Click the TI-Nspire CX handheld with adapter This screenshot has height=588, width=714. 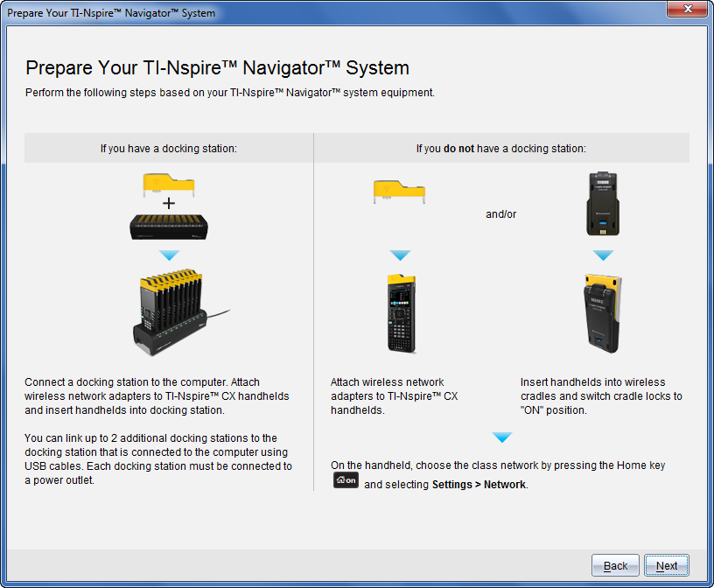(x=401, y=315)
